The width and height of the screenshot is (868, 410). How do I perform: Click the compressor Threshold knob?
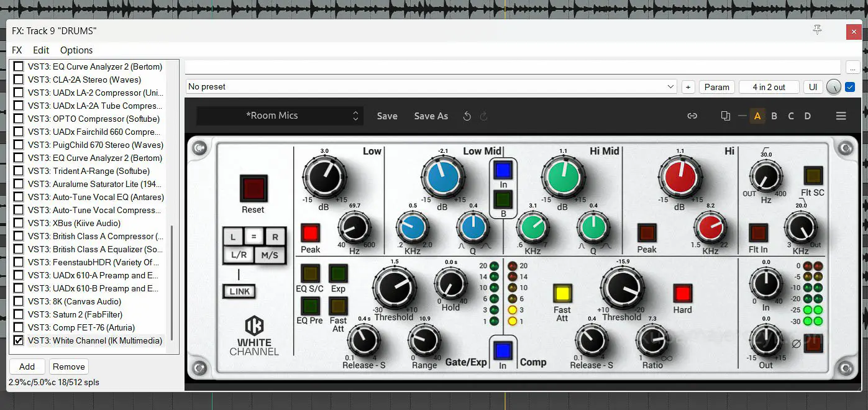tap(622, 288)
